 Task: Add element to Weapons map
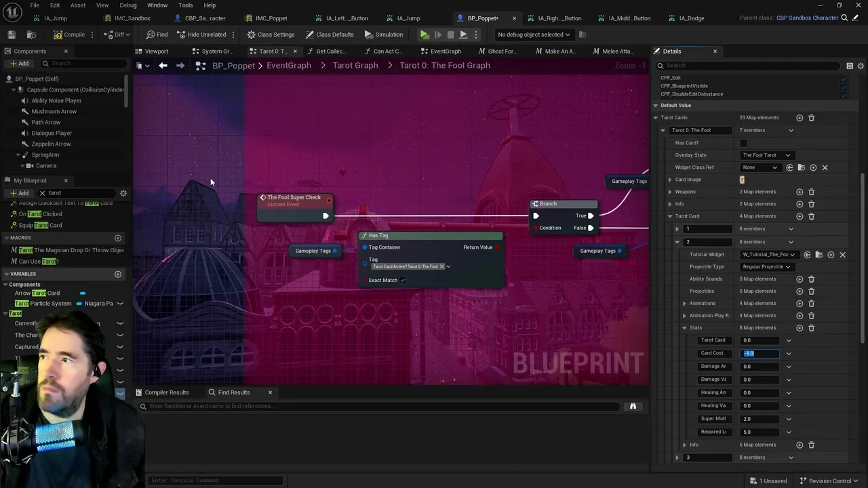800,192
